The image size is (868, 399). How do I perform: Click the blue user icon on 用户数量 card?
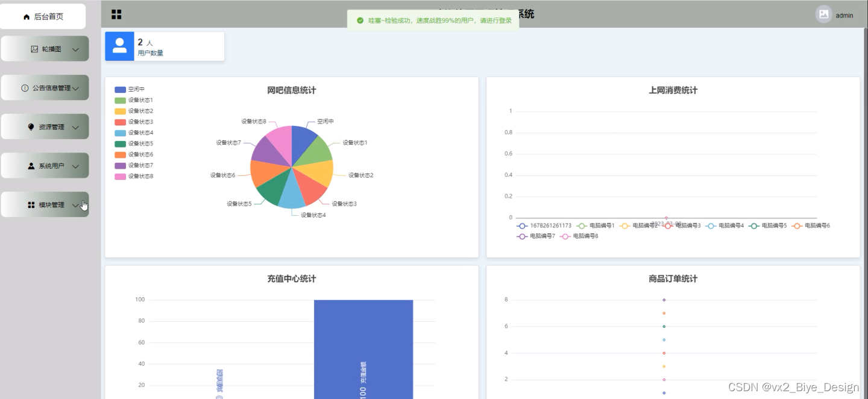(119, 46)
